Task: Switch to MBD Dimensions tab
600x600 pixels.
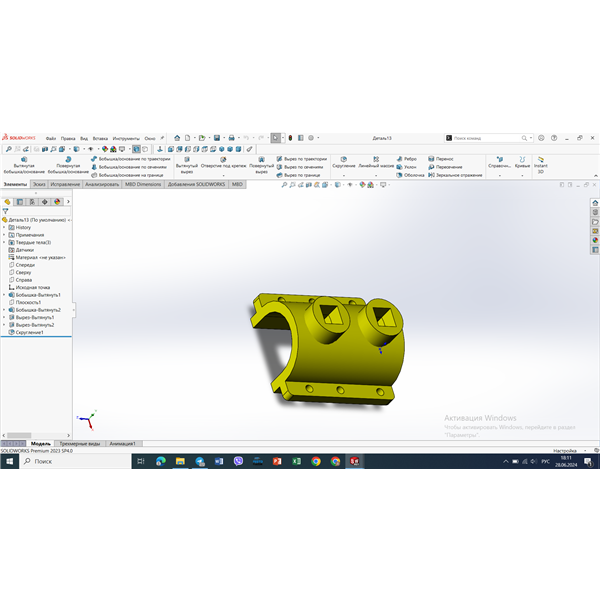Action: 143,184
